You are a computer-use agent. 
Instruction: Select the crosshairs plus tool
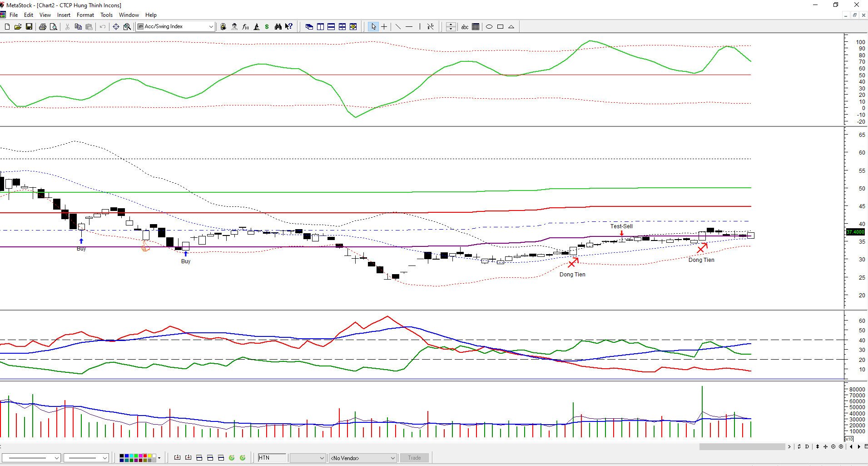(x=384, y=27)
